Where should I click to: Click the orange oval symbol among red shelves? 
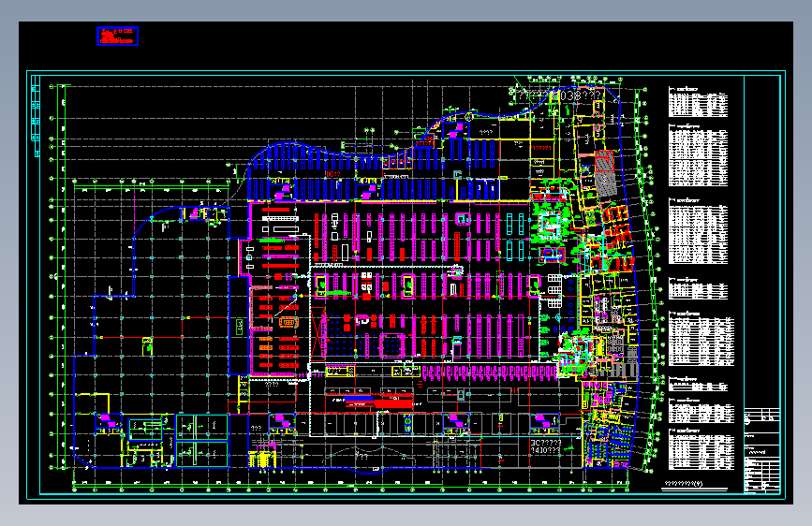point(288,323)
